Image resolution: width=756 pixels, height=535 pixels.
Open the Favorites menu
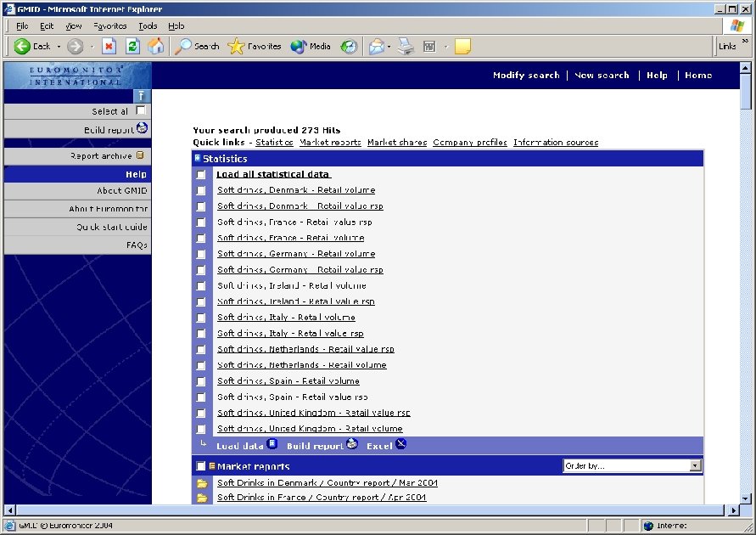(x=110, y=26)
